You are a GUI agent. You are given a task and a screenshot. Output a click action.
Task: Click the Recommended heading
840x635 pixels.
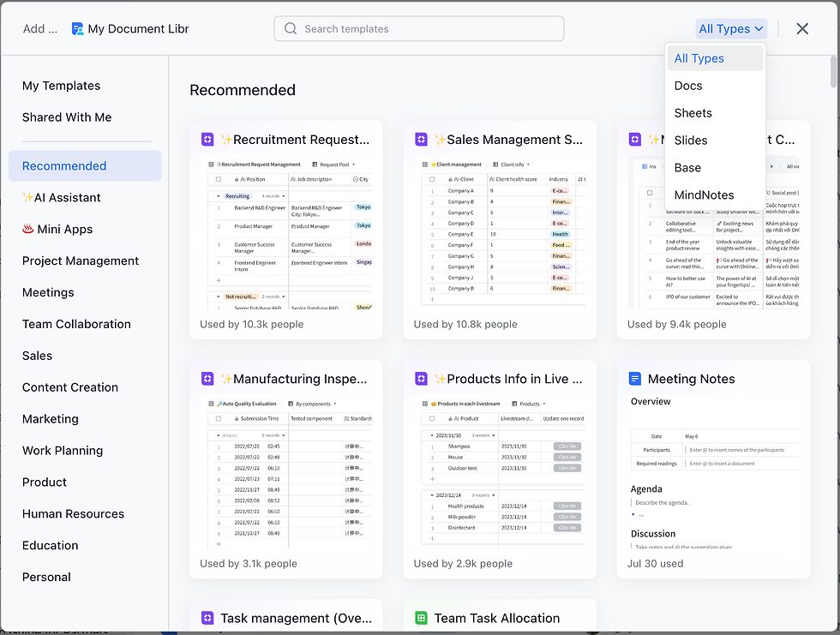pyautogui.click(x=243, y=90)
